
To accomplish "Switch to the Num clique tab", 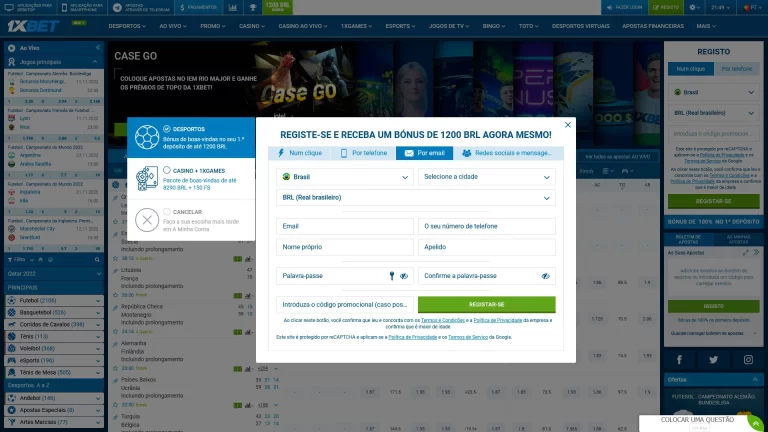I will (300, 153).
